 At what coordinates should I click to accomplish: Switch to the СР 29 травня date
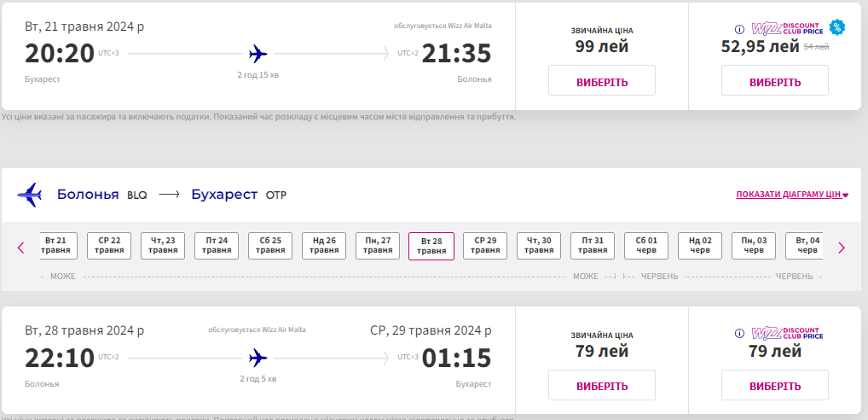(x=485, y=246)
